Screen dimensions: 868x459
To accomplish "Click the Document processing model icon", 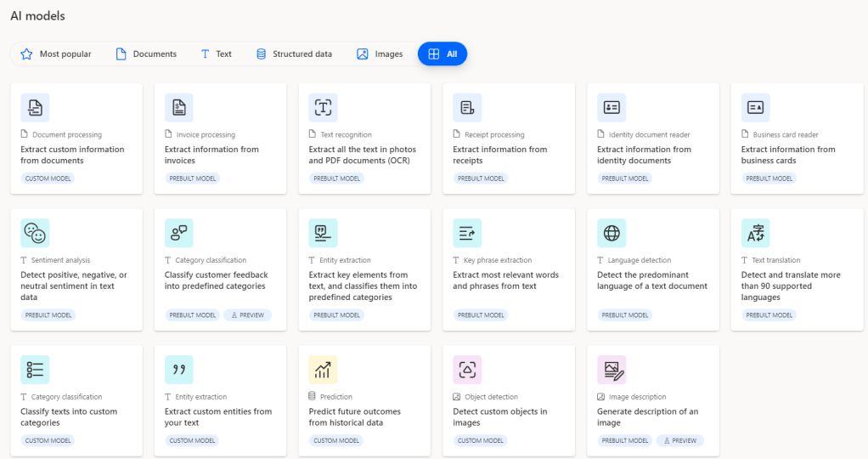I will coord(35,108).
